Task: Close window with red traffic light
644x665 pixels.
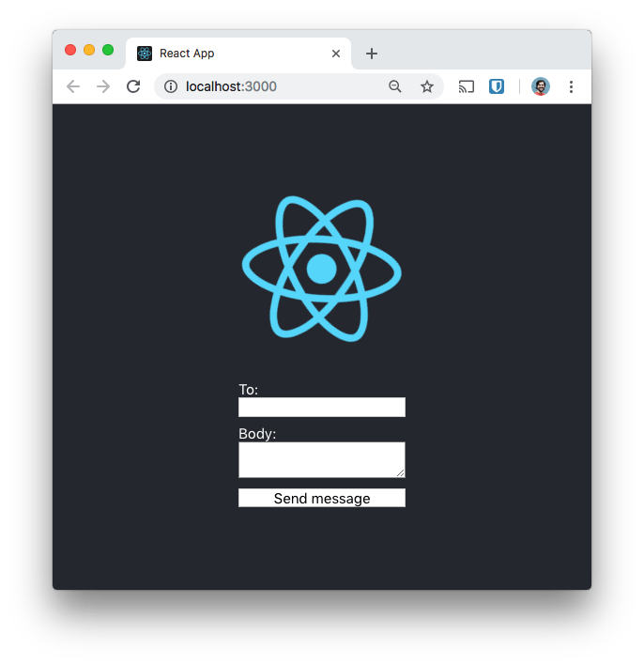Action: (70, 50)
